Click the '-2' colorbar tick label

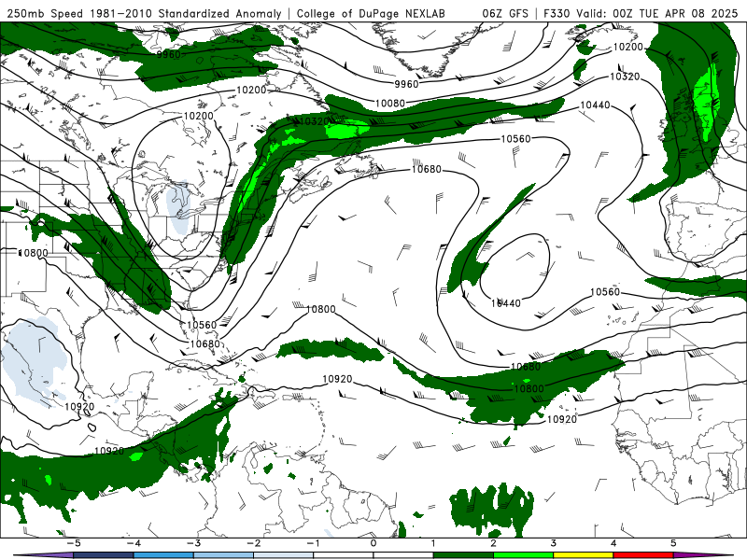tap(253, 543)
